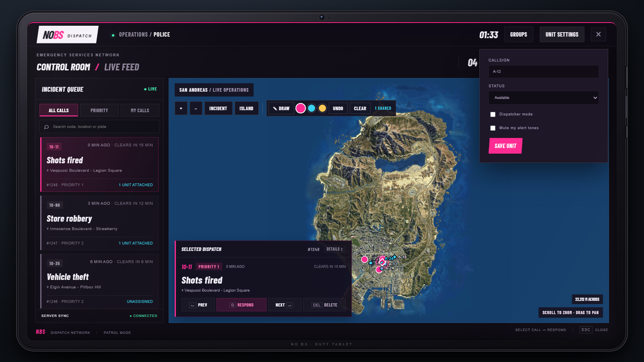Click the Island map view button
Screen dimensions: 644x362
pyautogui.click(x=246, y=108)
